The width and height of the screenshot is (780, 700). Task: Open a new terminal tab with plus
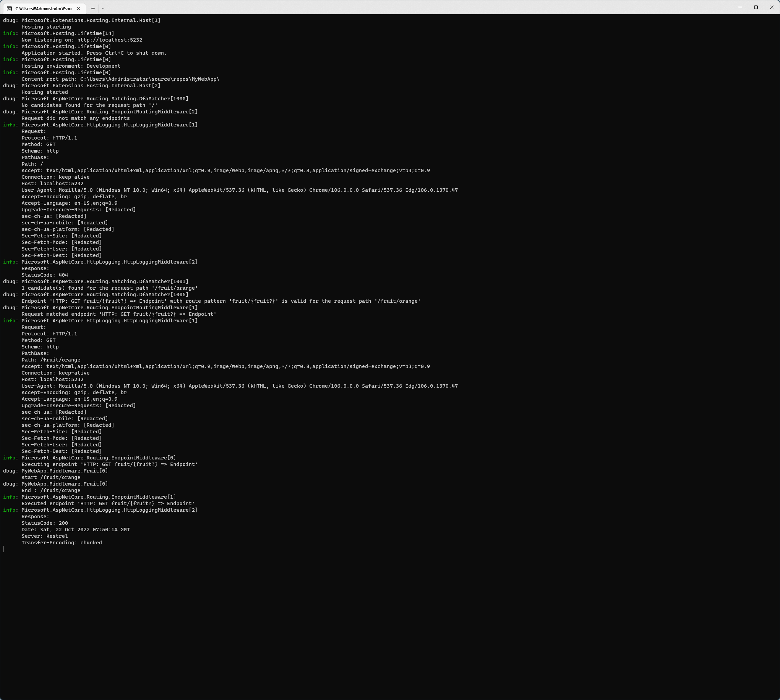(93, 9)
